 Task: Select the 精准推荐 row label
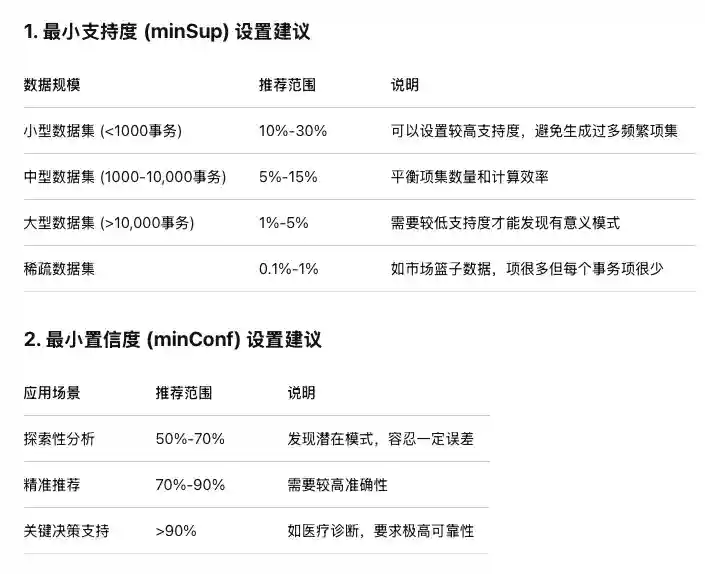tap(52, 485)
